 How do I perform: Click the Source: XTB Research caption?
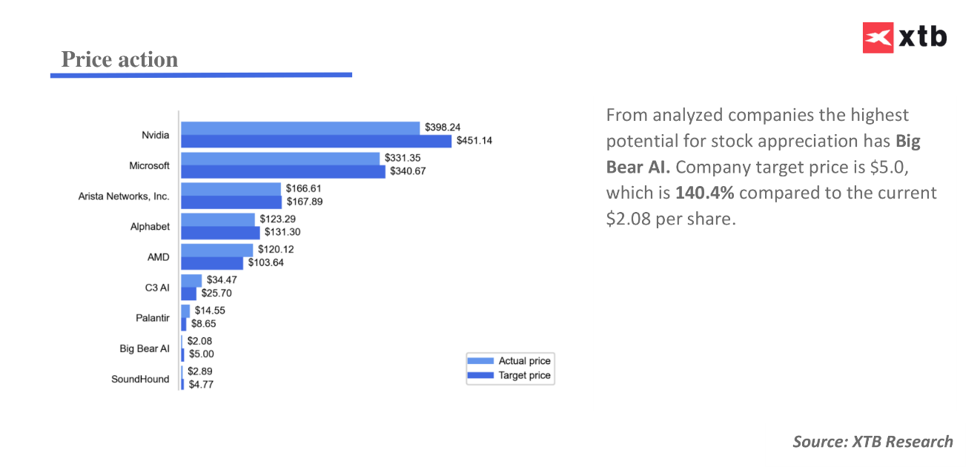pos(873,442)
